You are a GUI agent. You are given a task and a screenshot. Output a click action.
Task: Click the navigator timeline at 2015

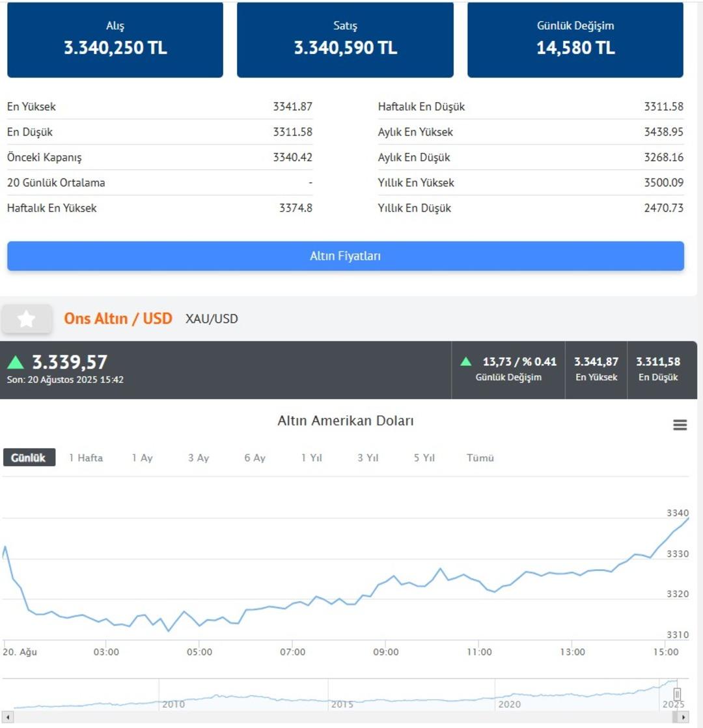click(x=342, y=705)
